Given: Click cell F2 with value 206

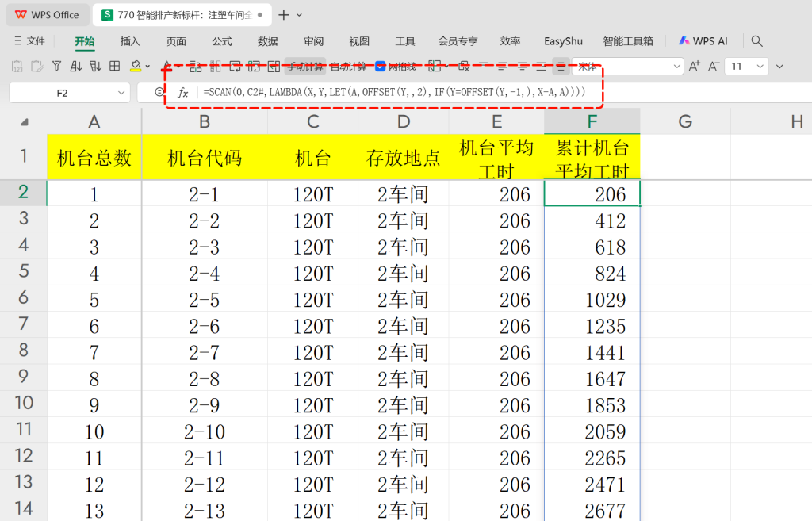Looking at the screenshot, I should click(592, 193).
